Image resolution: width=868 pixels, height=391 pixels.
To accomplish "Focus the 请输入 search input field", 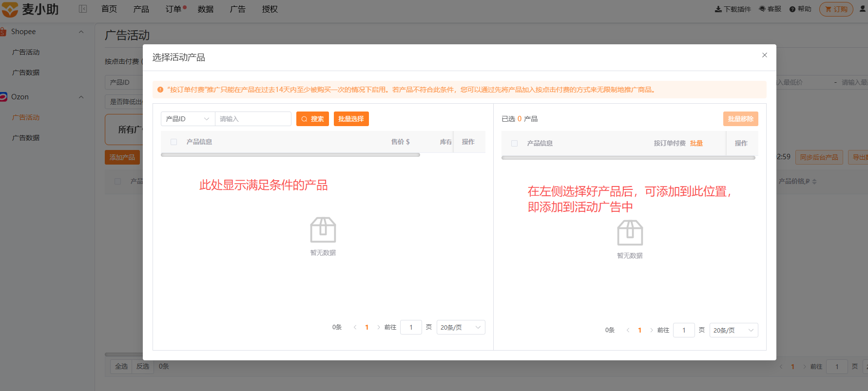I will click(253, 119).
